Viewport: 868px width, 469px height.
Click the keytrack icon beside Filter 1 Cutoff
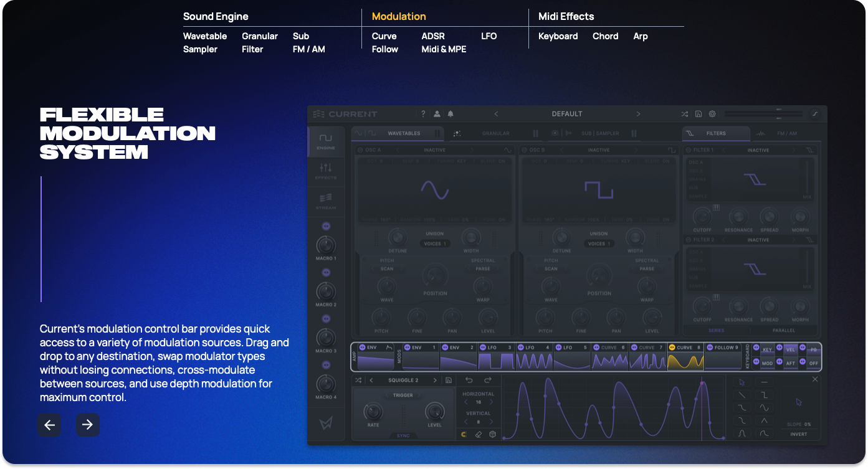point(716,208)
